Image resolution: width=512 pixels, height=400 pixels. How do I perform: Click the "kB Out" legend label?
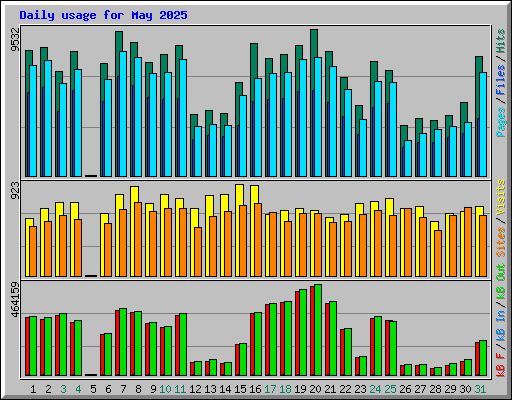501,281
